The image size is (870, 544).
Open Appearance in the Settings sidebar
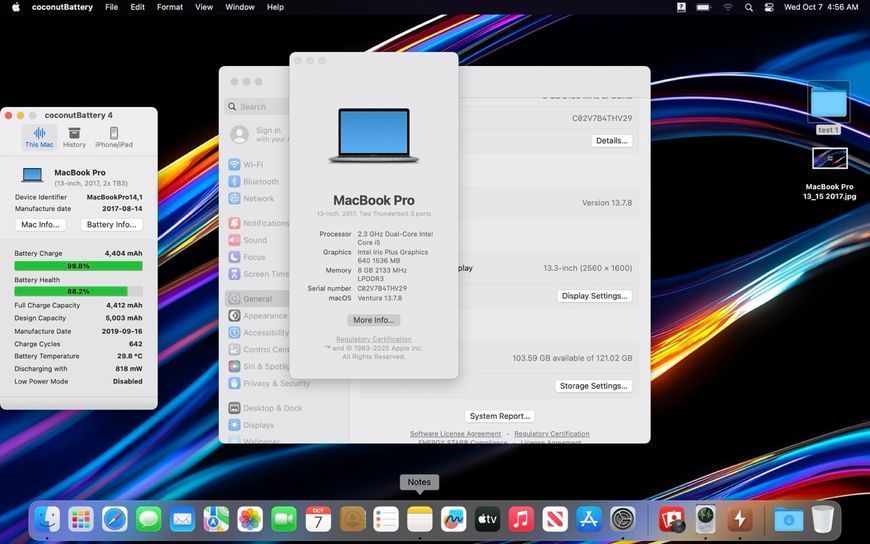point(257,316)
